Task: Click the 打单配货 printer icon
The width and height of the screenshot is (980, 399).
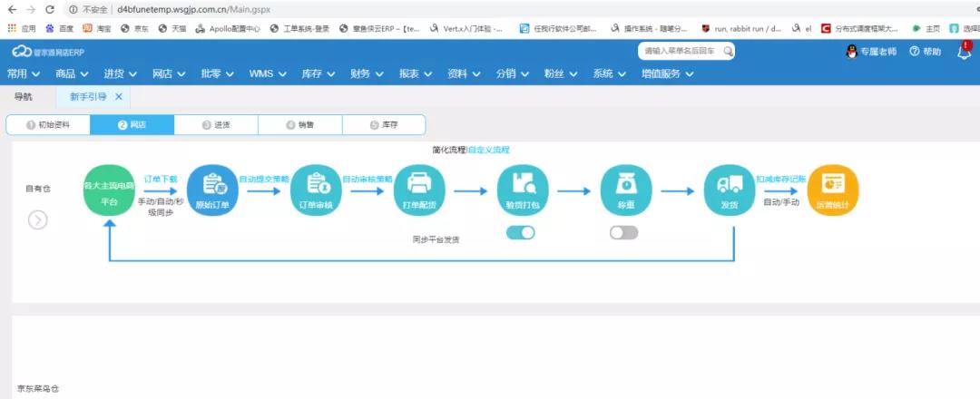Action: pyautogui.click(x=419, y=189)
